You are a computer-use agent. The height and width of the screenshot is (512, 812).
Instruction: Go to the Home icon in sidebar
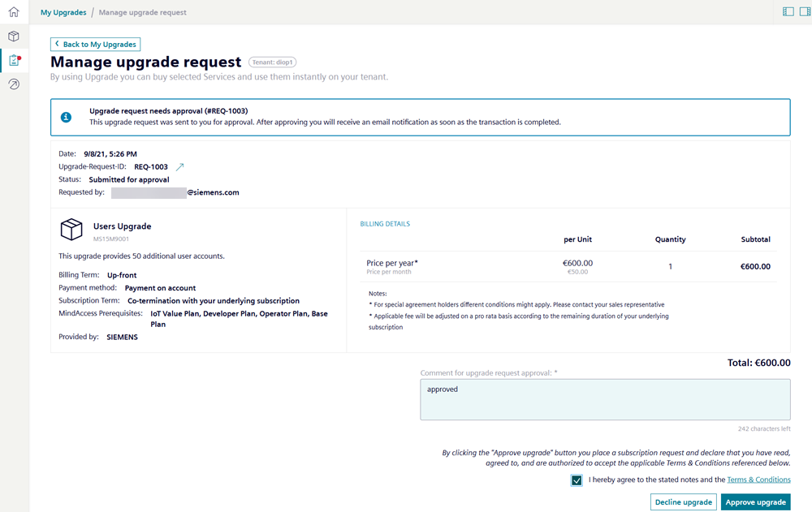point(14,12)
